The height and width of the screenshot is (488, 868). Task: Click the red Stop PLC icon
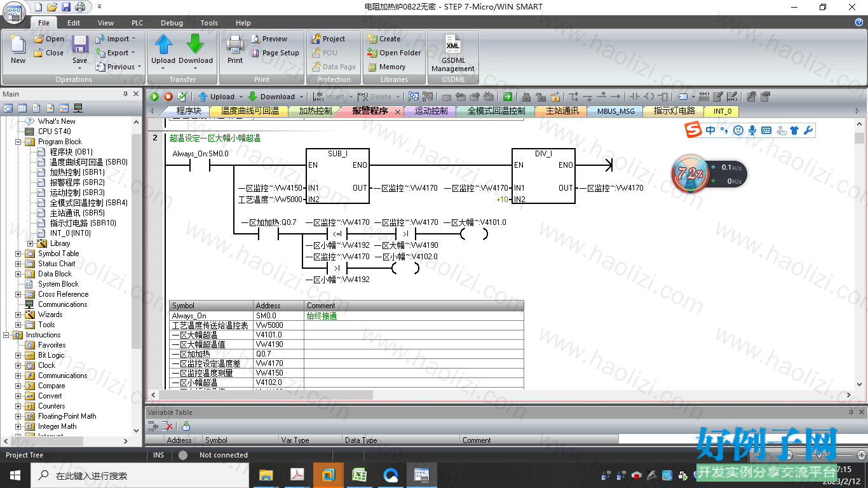click(x=168, y=97)
